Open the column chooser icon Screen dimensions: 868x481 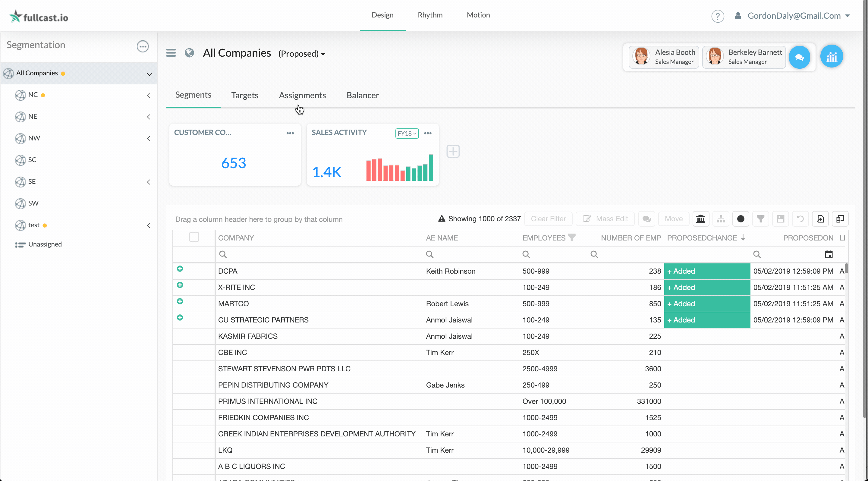(840, 219)
